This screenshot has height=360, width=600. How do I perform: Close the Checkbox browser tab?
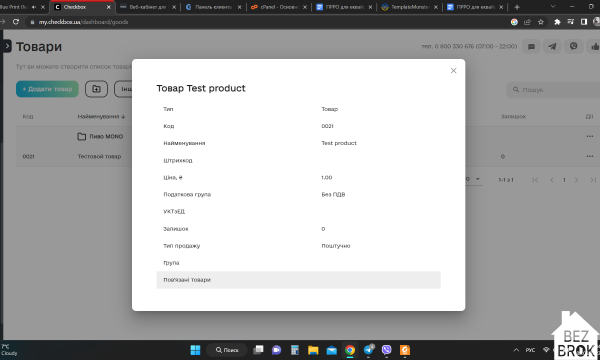pyautogui.click(x=108, y=7)
